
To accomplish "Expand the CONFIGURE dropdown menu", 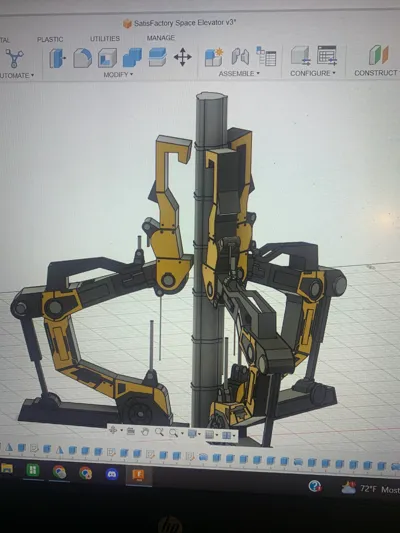I will tap(313, 73).
